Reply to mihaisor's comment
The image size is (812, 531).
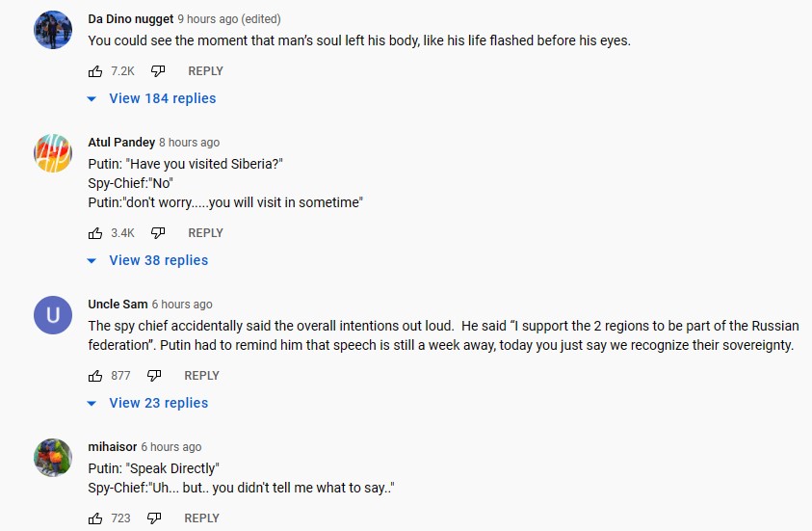coord(201,518)
